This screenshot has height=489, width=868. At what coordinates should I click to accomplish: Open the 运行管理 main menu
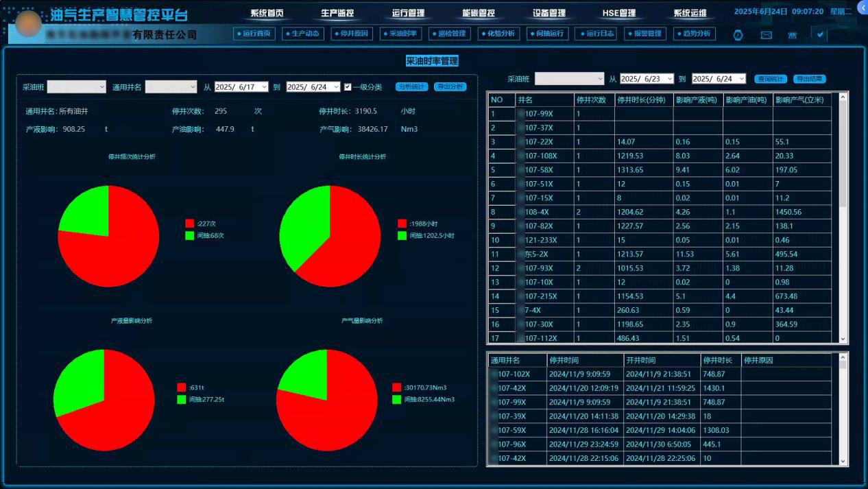click(x=408, y=13)
